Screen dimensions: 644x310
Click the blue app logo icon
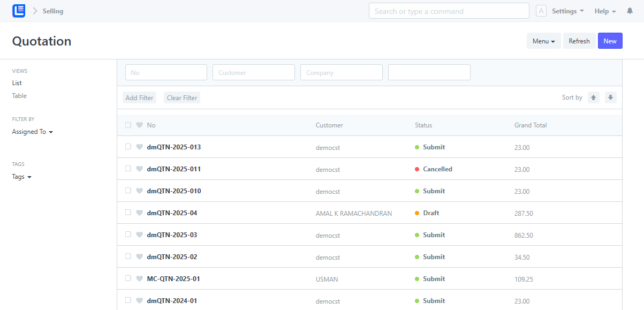[x=19, y=11]
